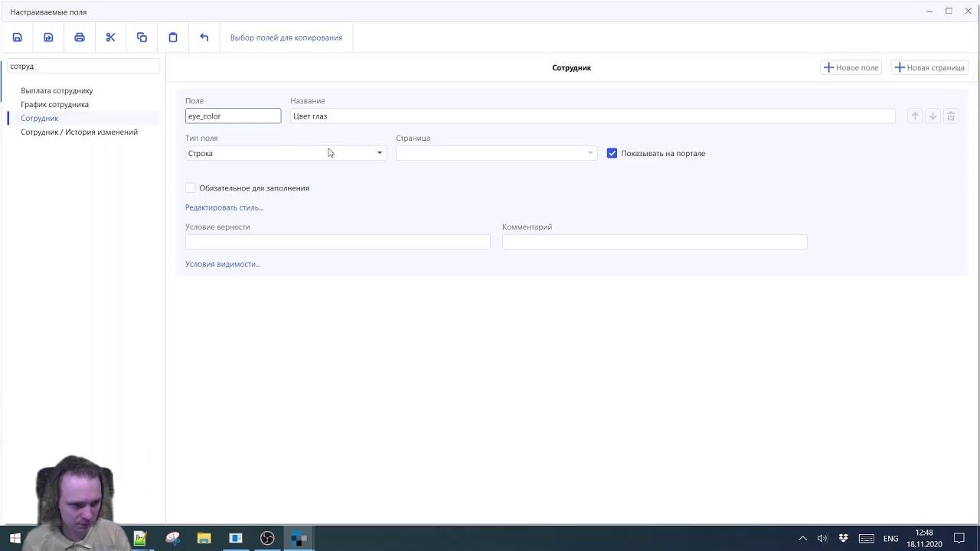The image size is (980, 551).
Task: Click the active blue-squares app in the taskbar
Action: 299,538
